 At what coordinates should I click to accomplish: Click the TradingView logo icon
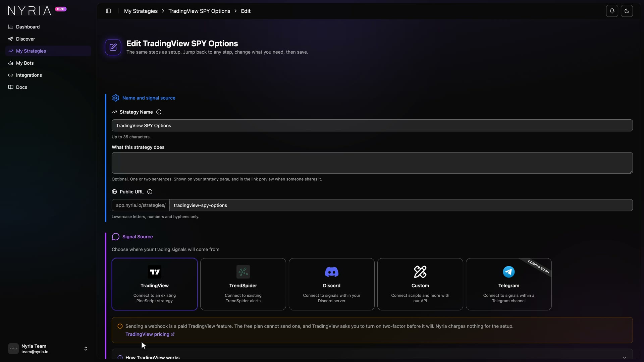[155, 272]
